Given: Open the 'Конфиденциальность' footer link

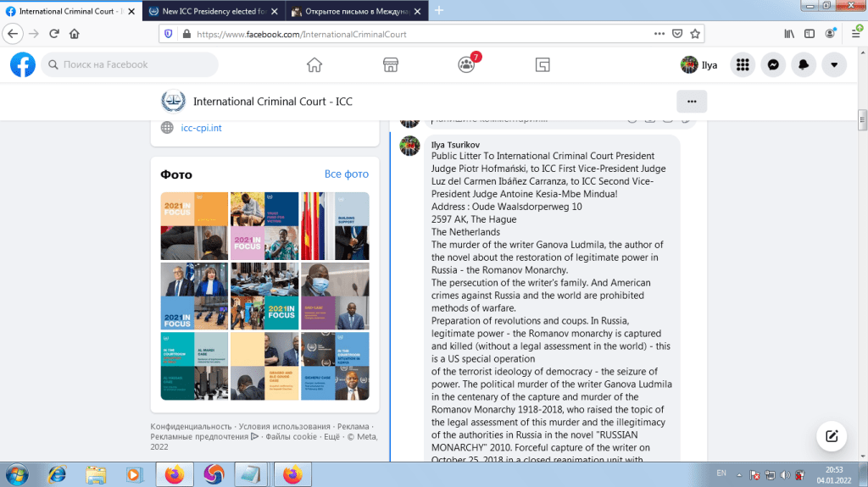Looking at the screenshot, I should pyautogui.click(x=191, y=426).
